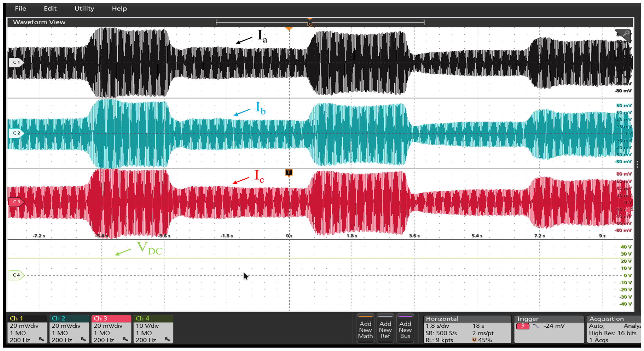The height and width of the screenshot is (351, 644).
Task: Open the Utility menu
Action: click(x=84, y=8)
